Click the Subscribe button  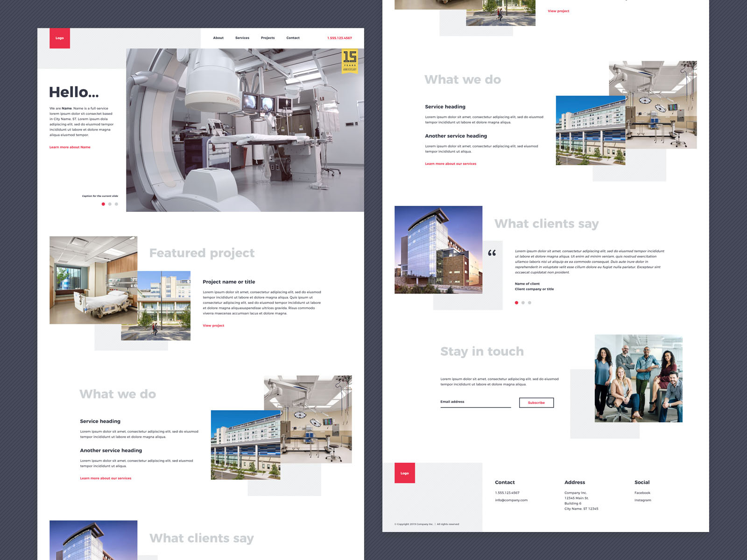tap(536, 402)
